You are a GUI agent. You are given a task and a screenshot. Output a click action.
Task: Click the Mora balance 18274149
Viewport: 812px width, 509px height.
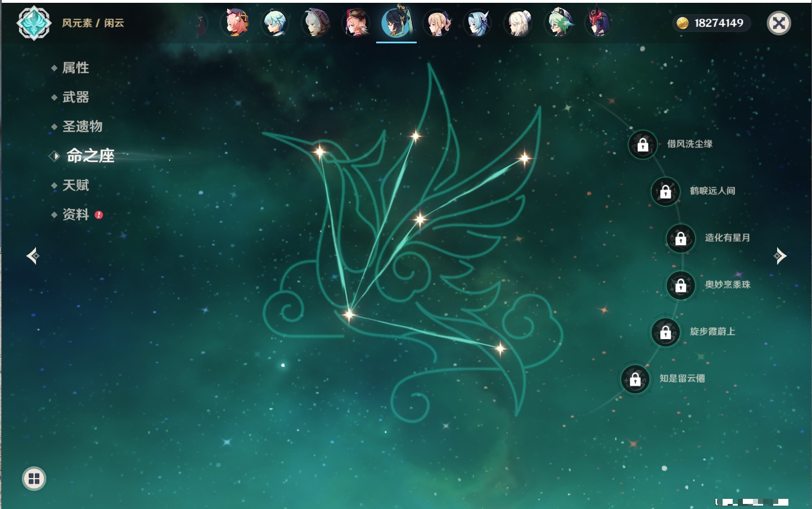719,23
